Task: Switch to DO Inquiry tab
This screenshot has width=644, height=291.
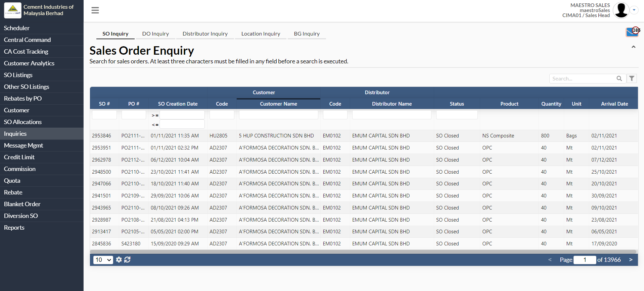Action: 155,34
